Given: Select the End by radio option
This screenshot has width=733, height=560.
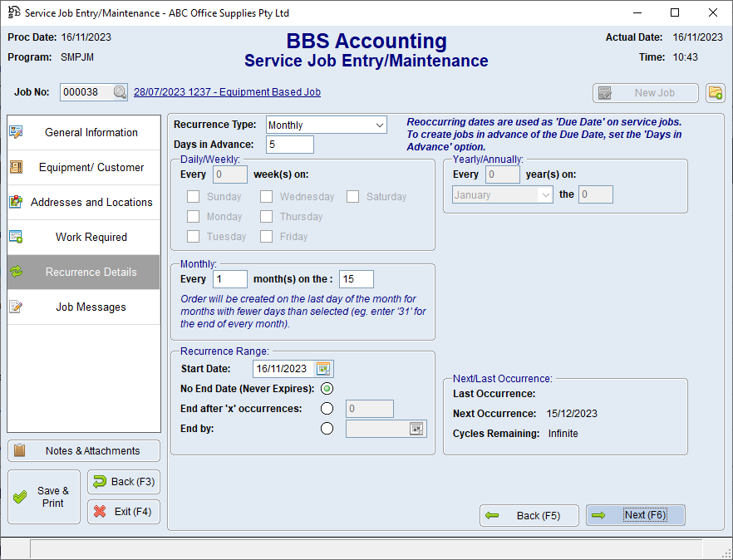Looking at the screenshot, I should pos(327,428).
